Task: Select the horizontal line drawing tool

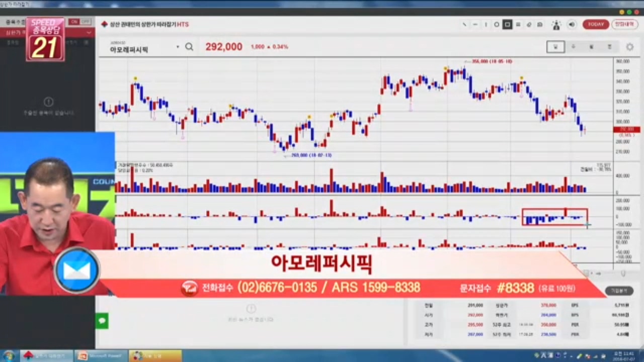Action: 475,25
